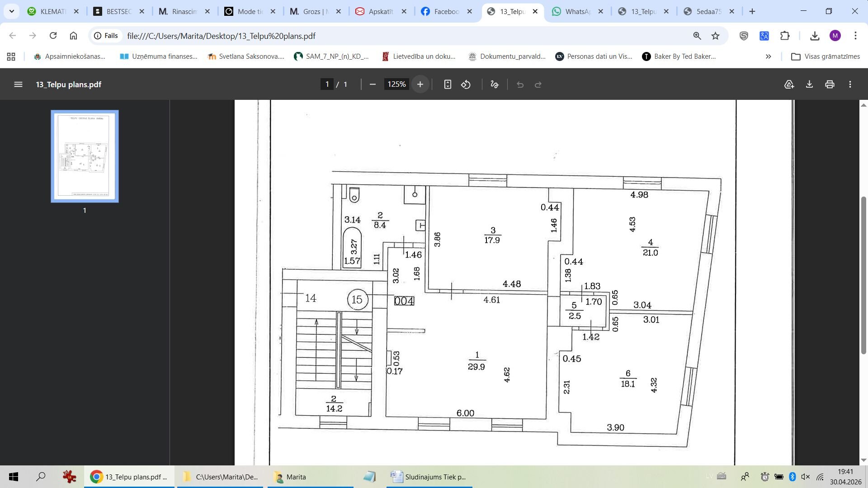Open PDF viewer more actions menu
Viewport: 868px width, 488px height.
[850, 84]
